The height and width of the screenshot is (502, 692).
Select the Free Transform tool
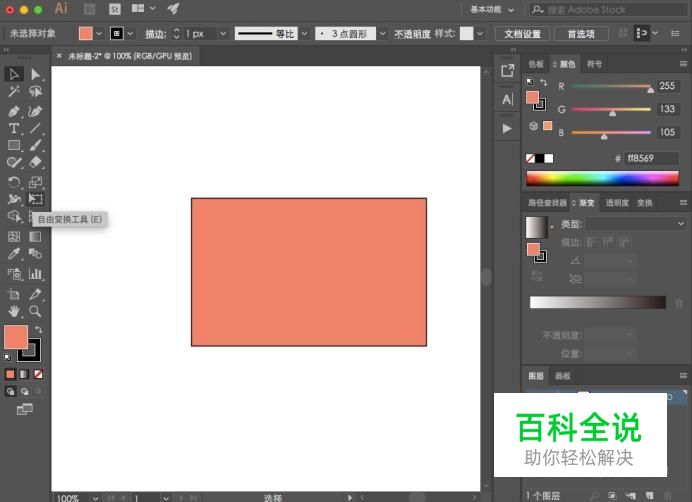click(x=36, y=200)
